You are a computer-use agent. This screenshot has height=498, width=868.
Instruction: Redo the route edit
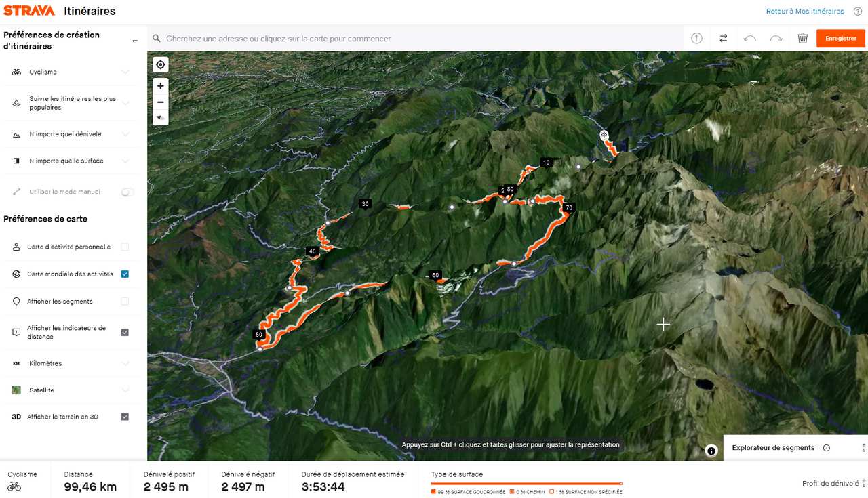(776, 39)
